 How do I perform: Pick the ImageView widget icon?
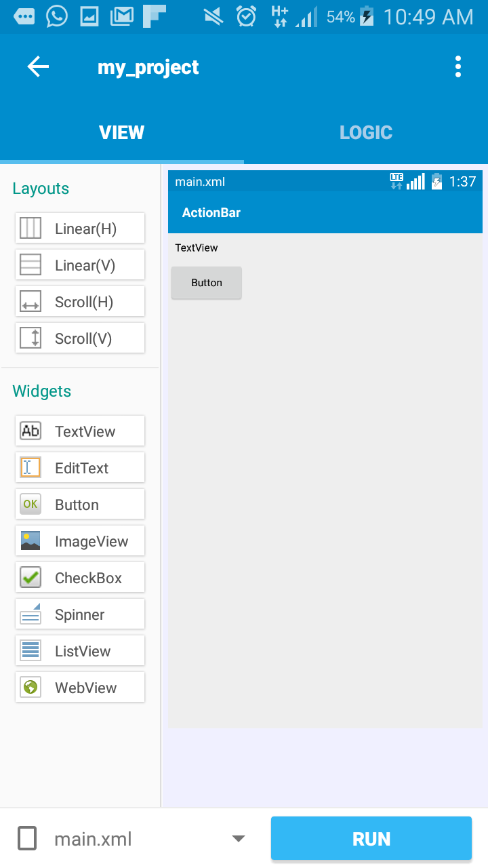[30, 540]
